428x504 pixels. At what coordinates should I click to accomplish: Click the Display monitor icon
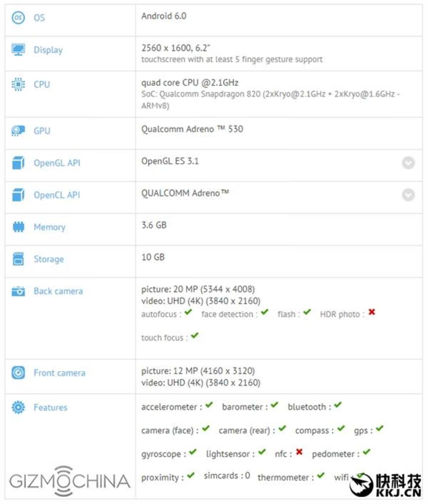(x=18, y=50)
